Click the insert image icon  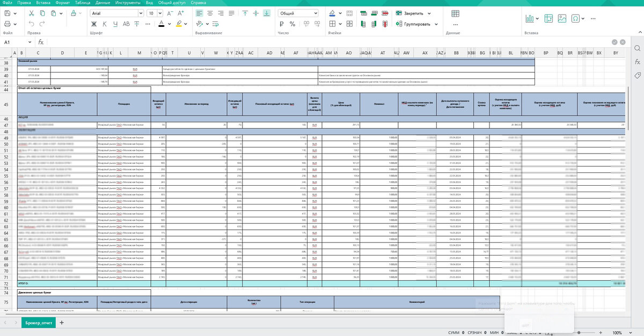(x=562, y=18)
